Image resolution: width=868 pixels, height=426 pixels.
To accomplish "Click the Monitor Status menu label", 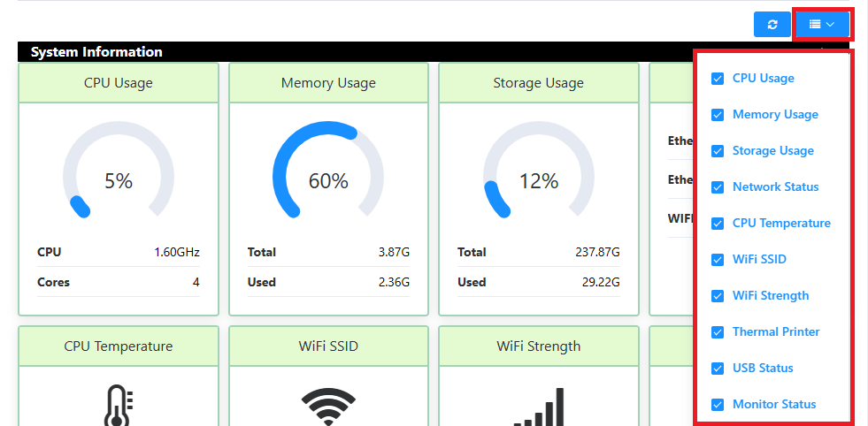I will [x=773, y=404].
